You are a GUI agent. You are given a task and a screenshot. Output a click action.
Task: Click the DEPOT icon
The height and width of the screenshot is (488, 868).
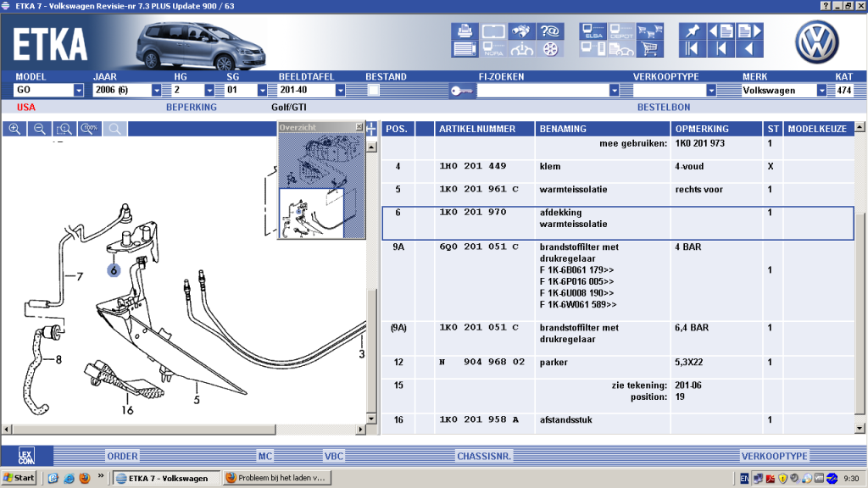(x=621, y=31)
